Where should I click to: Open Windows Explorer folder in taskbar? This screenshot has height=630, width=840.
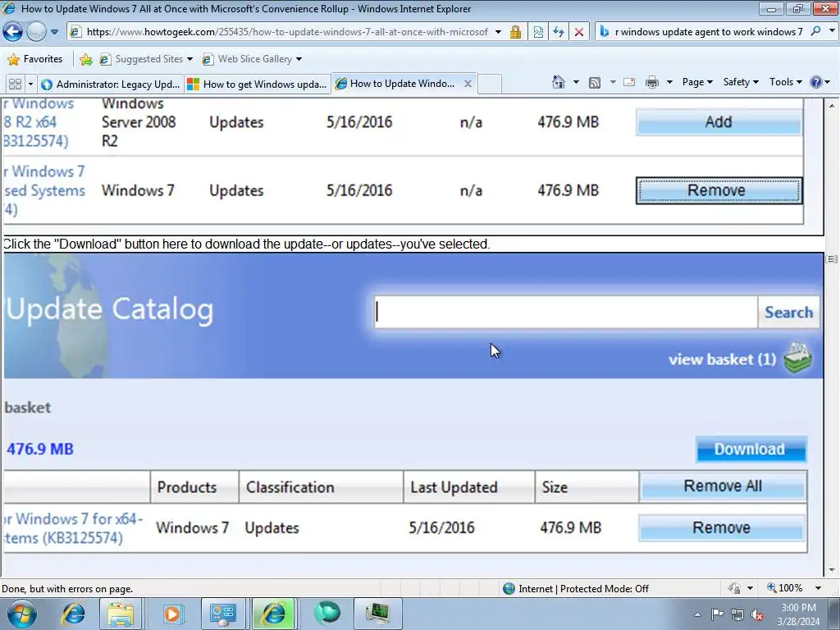click(x=121, y=614)
